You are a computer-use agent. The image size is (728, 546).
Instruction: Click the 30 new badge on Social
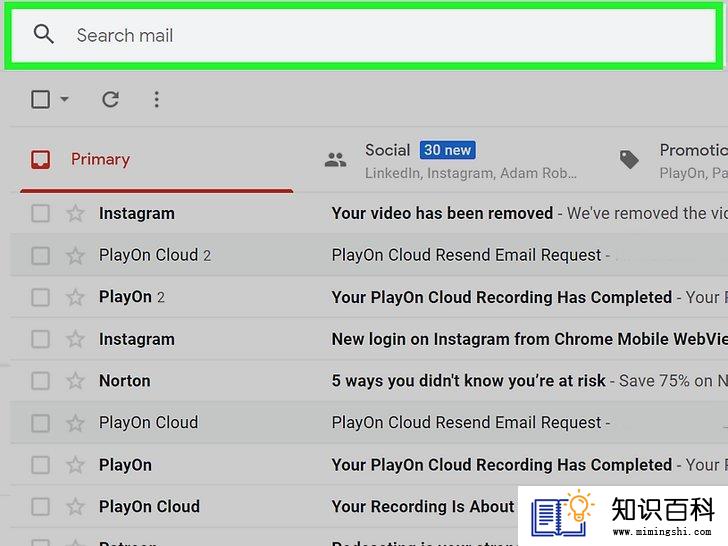448,150
